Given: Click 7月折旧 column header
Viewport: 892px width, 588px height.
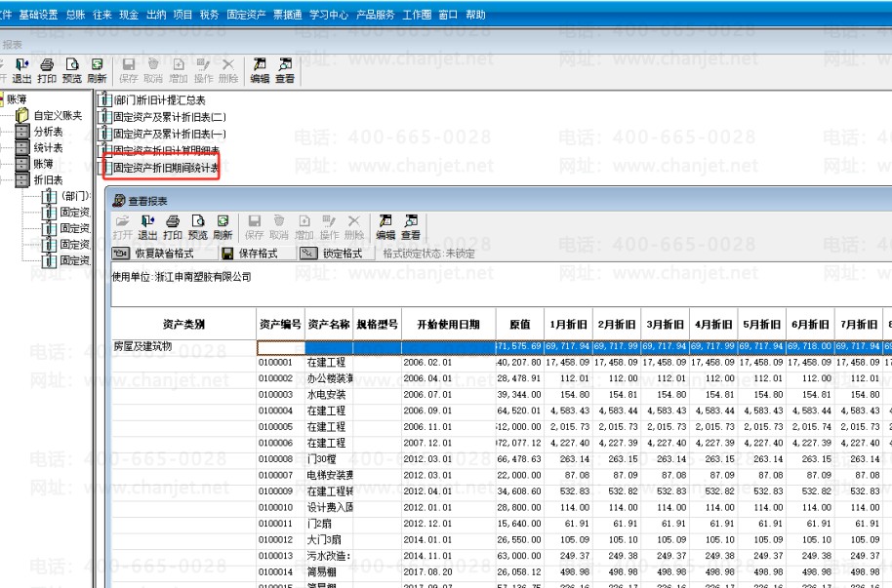Looking at the screenshot, I should point(859,324).
